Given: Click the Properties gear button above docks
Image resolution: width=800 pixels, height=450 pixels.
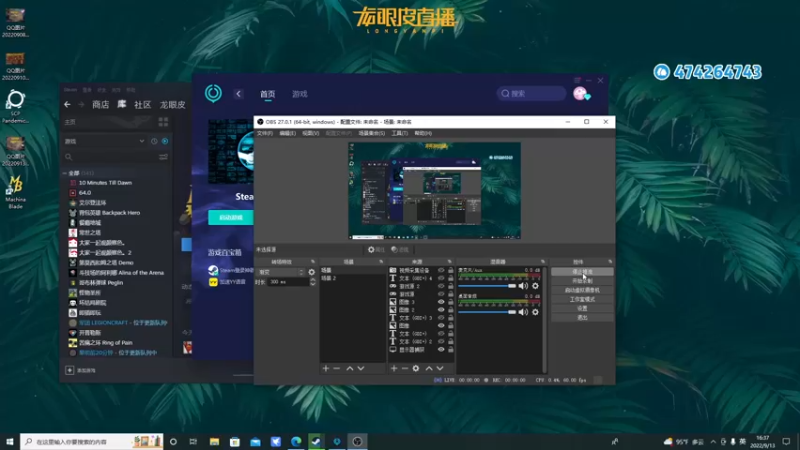Looking at the screenshot, I should click(x=377, y=249).
